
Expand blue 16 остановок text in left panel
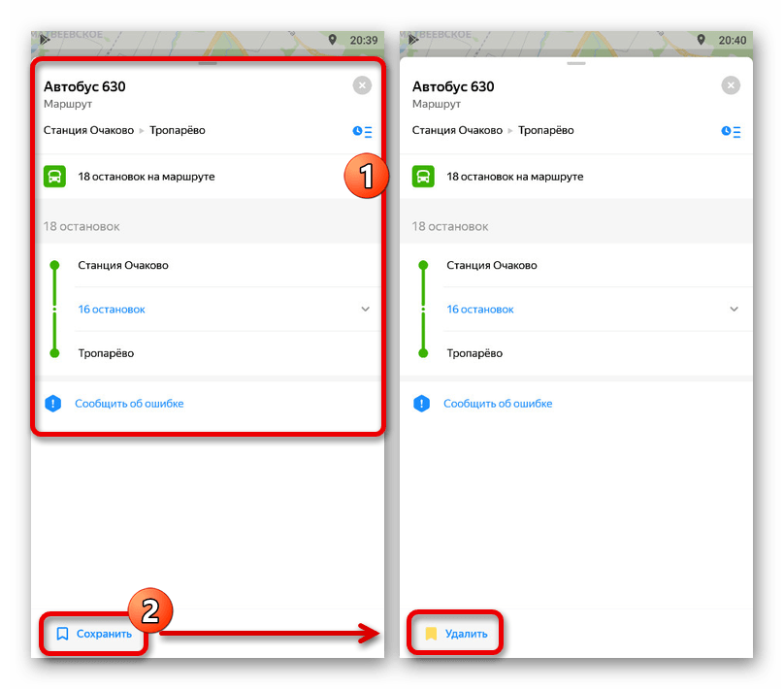click(112, 310)
